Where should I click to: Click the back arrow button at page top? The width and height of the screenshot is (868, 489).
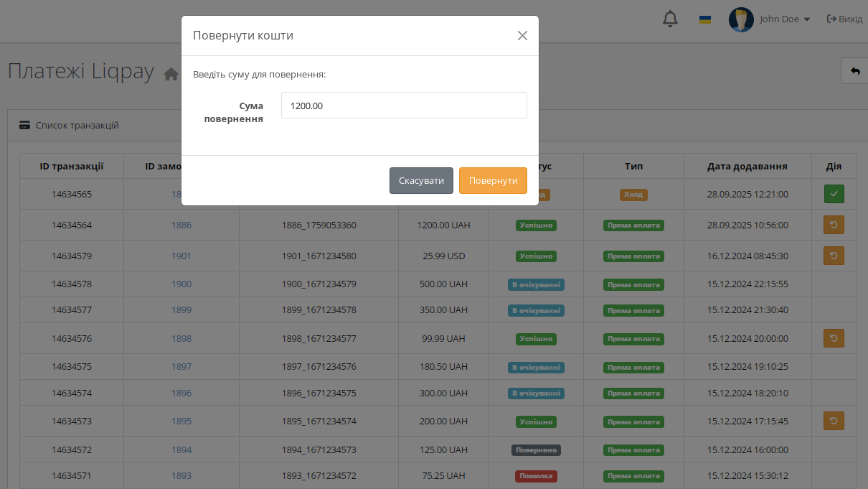tap(854, 71)
